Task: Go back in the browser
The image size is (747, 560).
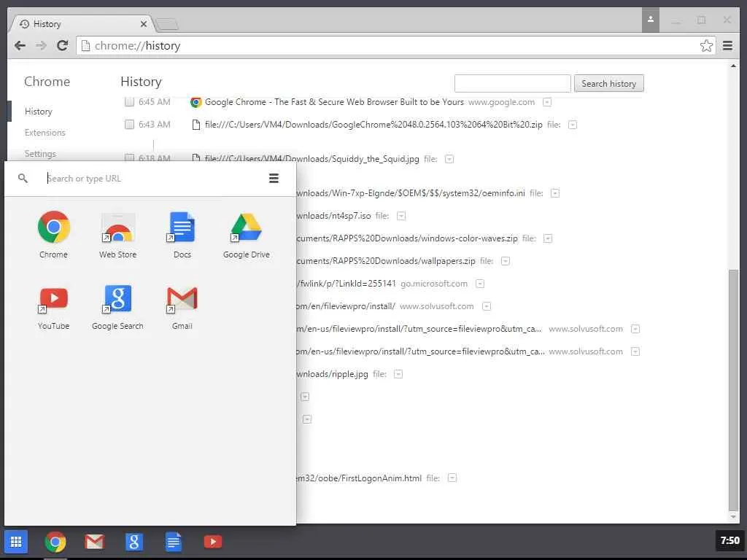Action: [x=20, y=46]
